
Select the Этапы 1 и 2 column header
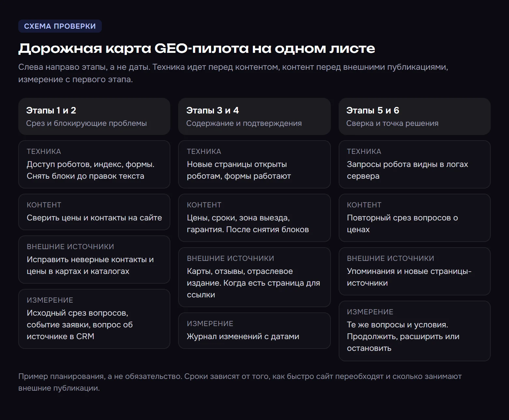(x=94, y=116)
